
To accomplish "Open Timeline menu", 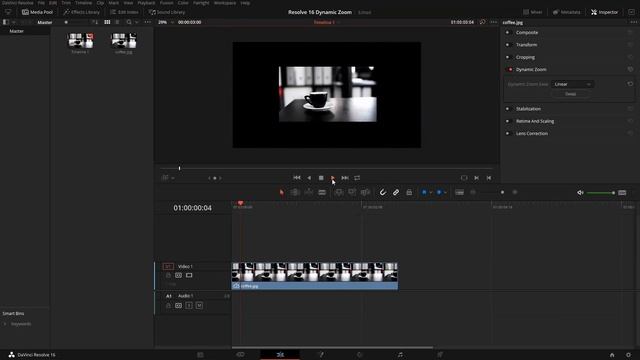I will point(84,3).
